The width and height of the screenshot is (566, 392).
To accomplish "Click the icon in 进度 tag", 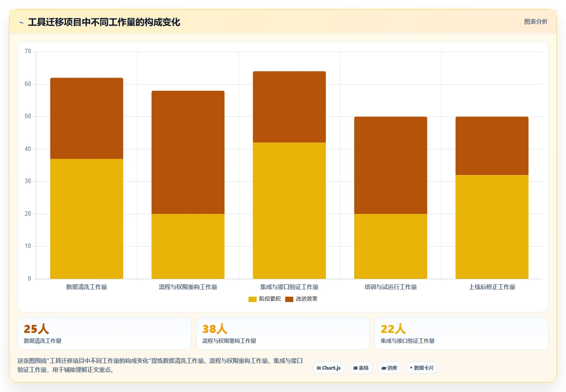I will [384, 368].
